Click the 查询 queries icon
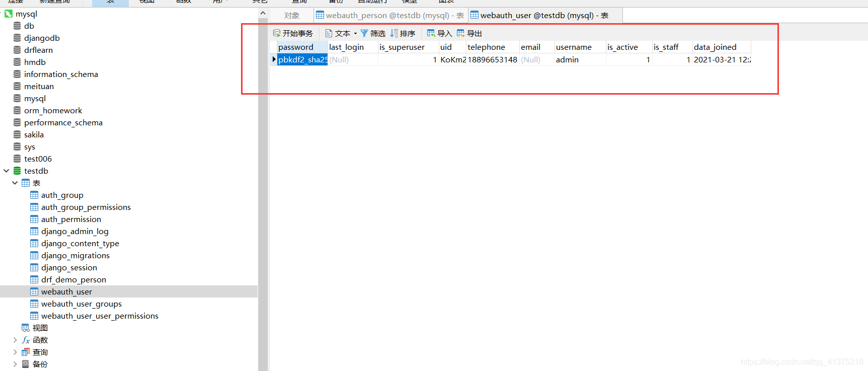 (x=26, y=352)
